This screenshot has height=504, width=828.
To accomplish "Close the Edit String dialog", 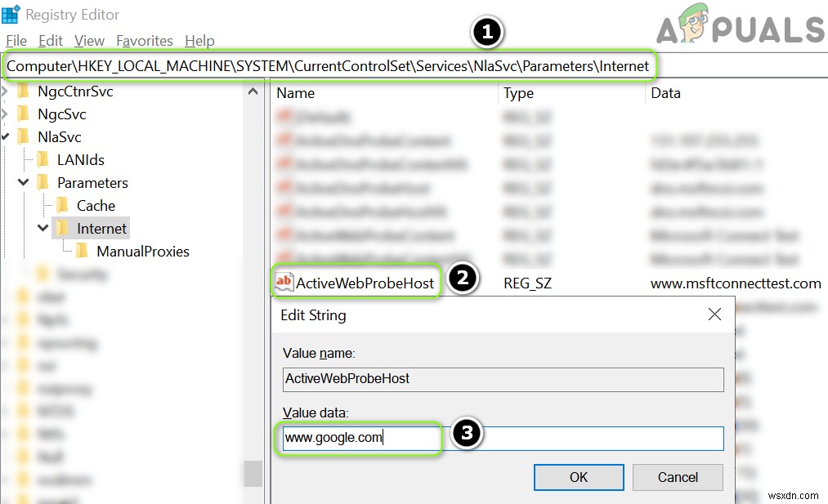I will pyautogui.click(x=714, y=314).
